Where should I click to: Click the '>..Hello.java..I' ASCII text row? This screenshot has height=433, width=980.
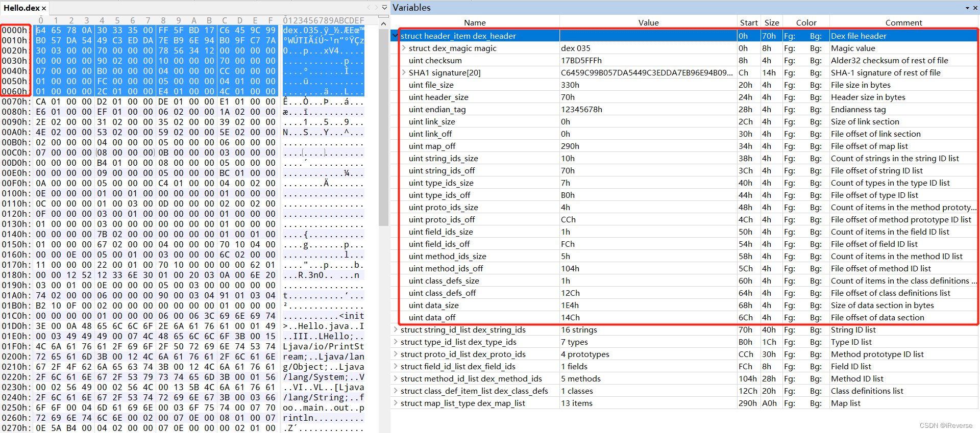coord(324,326)
